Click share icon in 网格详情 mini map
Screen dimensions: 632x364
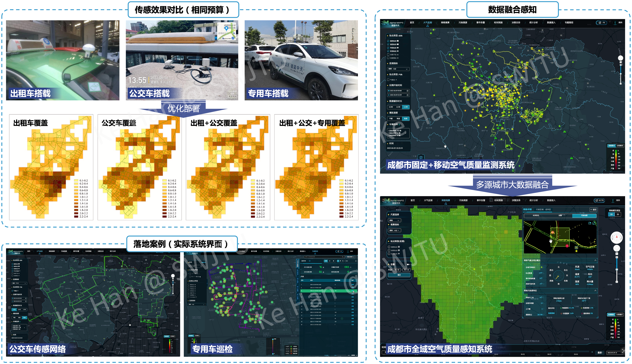pos(590,223)
